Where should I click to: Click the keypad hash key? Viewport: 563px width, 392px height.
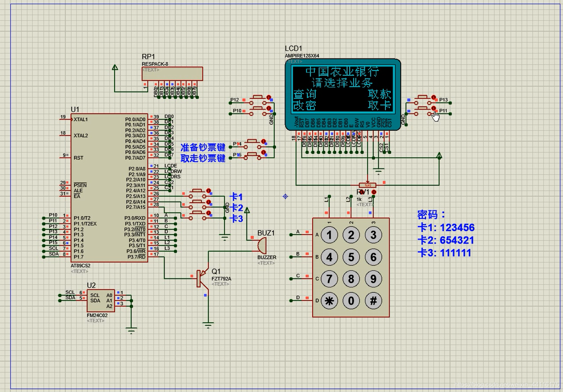(373, 301)
